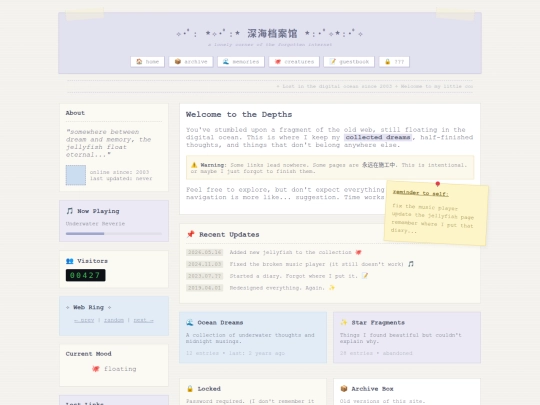The height and width of the screenshot is (405, 540).
Task: Open the Locked card
Action: click(253, 392)
